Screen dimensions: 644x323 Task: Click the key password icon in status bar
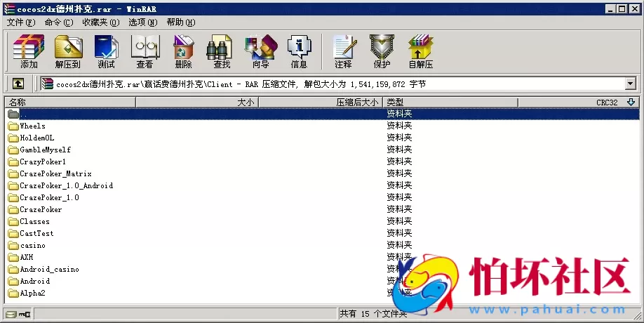coord(25,315)
